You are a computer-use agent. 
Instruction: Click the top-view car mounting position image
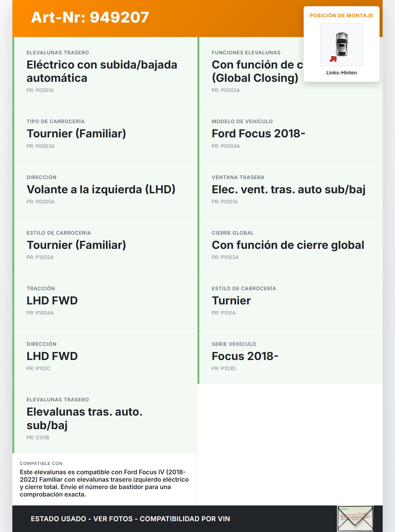[342, 44]
